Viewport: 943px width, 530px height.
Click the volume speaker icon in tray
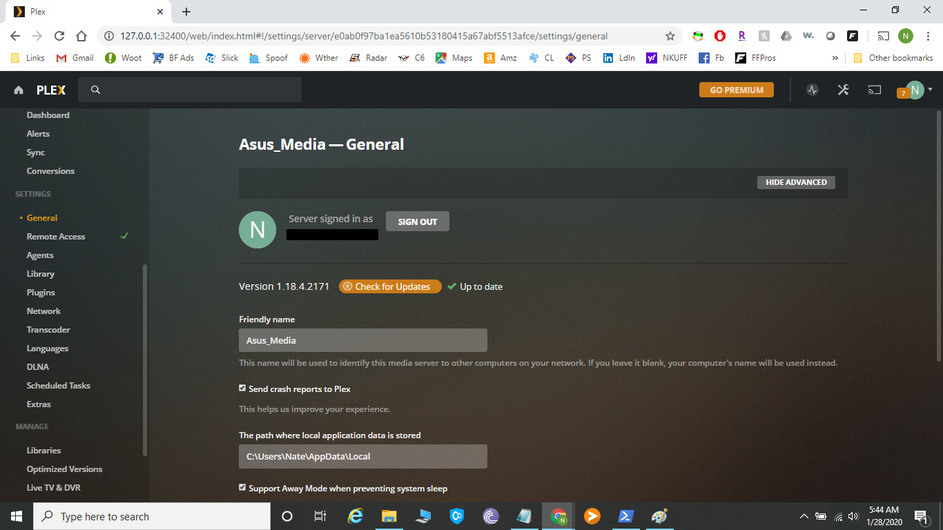[853, 516]
